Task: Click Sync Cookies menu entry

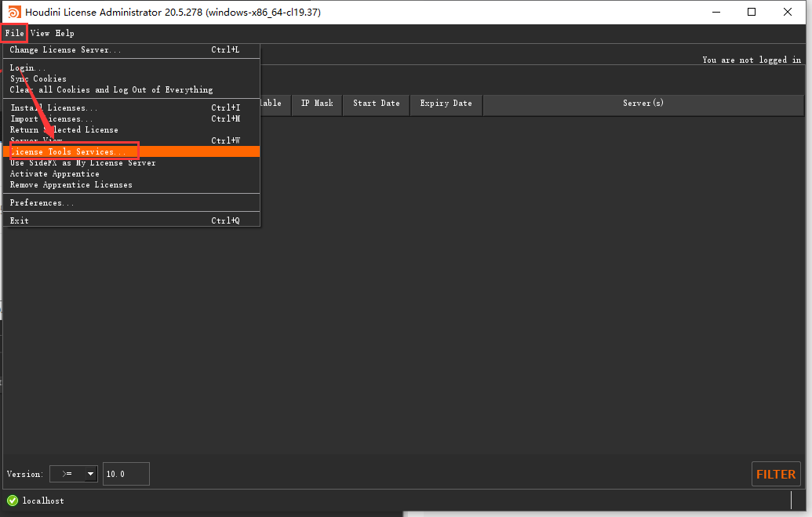Action: pyautogui.click(x=132, y=78)
